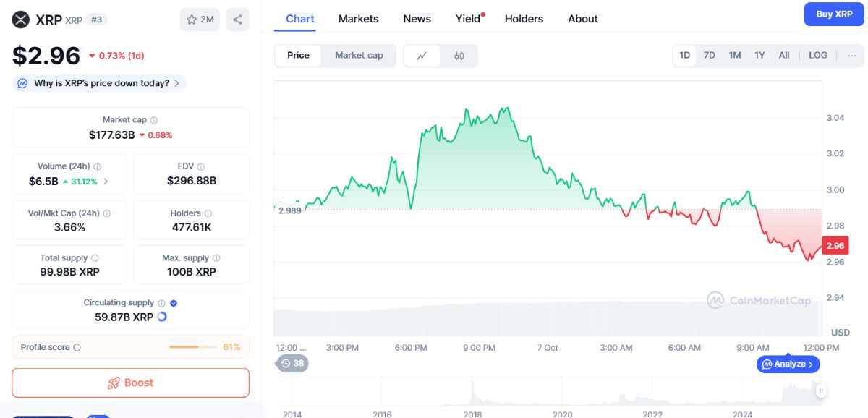This screenshot has width=868, height=418.
Task: Click the 100B XRP max supply value
Action: pyautogui.click(x=192, y=272)
